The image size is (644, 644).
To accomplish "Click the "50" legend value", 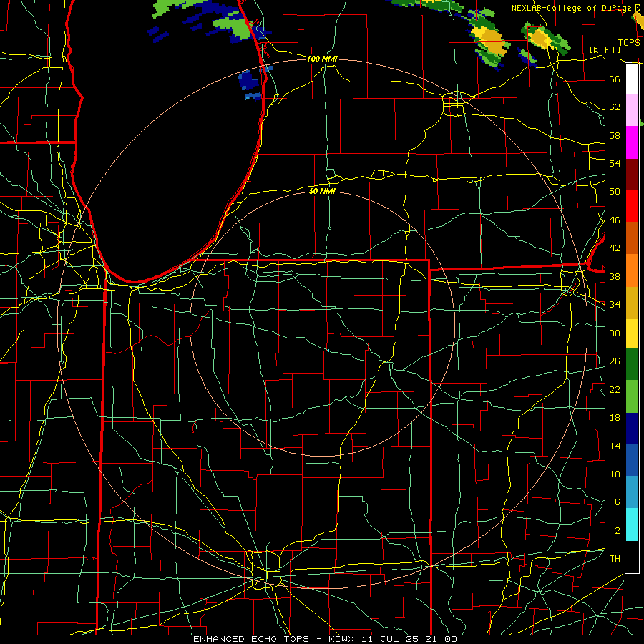I will coord(615,192).
